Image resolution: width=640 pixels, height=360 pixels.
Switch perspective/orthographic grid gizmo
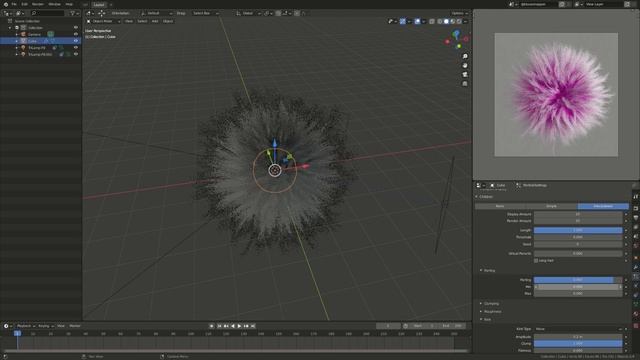point(465,83)
